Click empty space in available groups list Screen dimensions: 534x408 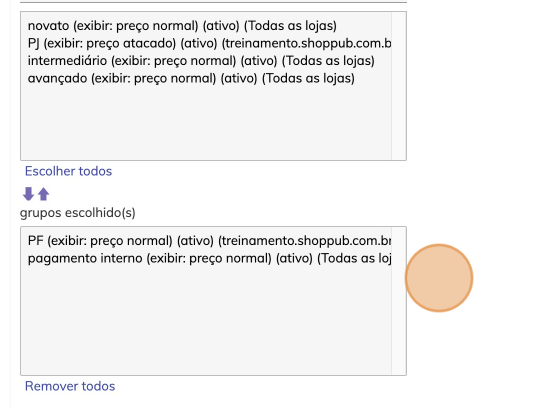(x=206, y=123)
